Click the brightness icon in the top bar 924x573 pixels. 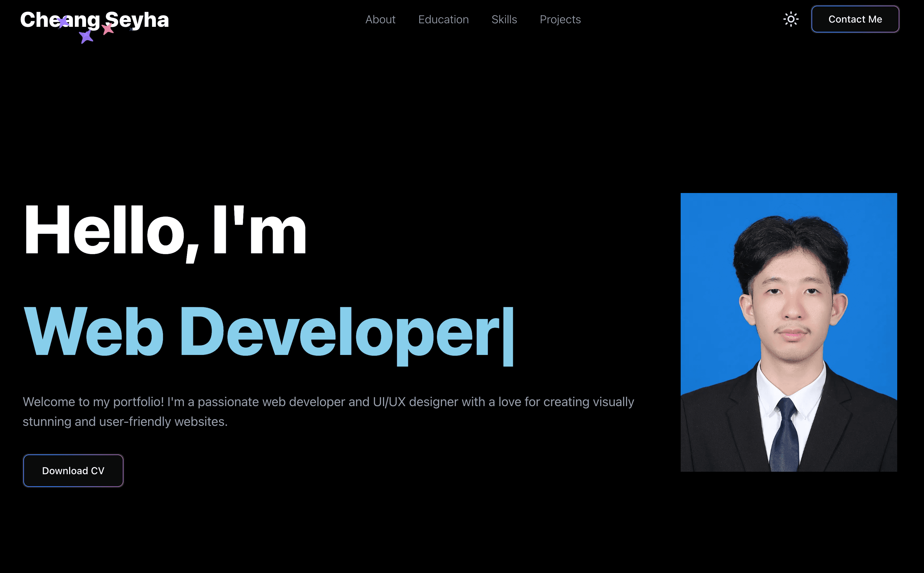tap(790, 19)
